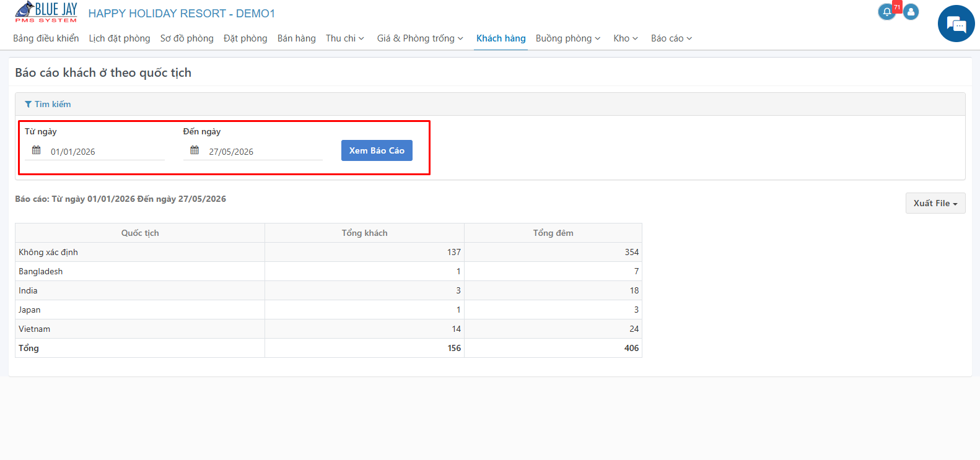Click the page heading Báo cáo khách ở theo quốc tịch
The image size is (980, 460).
point(103,72)
